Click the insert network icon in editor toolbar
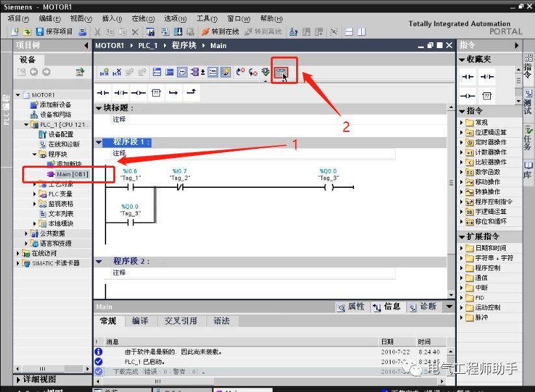Viewport: 535px width, 392px height. (104, 72)
